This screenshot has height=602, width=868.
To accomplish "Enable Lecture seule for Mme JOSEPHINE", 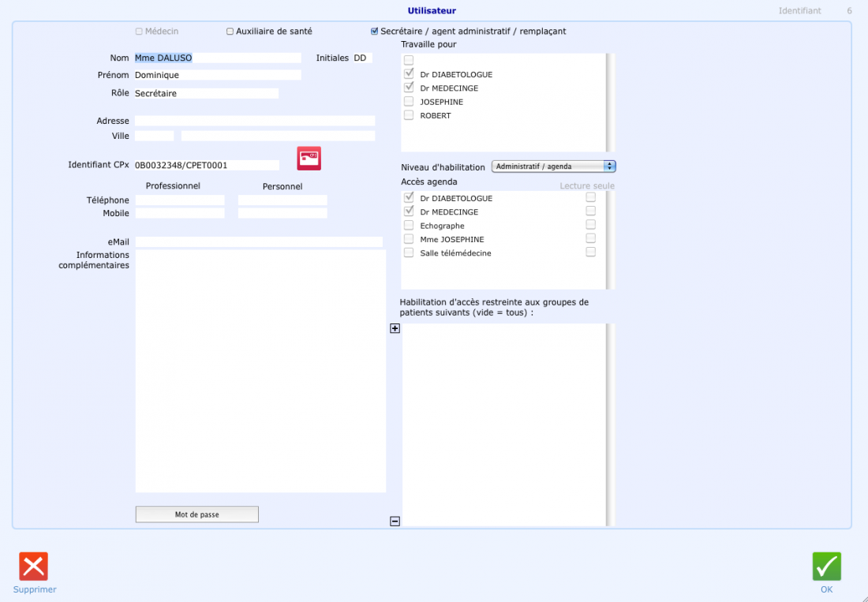I will (x=591, y=238).
